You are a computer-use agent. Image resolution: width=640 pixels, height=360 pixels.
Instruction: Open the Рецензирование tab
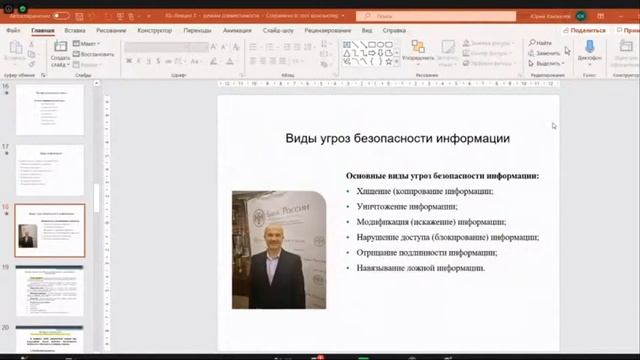328,31
